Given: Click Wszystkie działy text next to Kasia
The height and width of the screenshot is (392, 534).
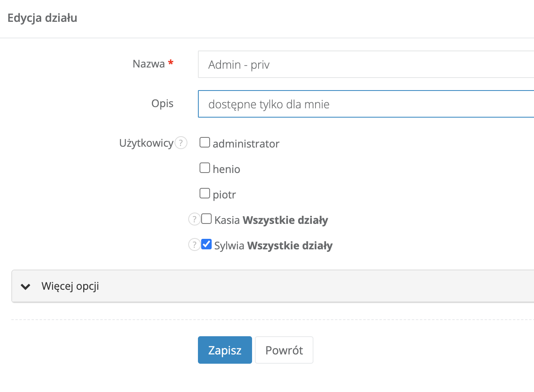Looking at the screenshot, I should click(285, 220).
